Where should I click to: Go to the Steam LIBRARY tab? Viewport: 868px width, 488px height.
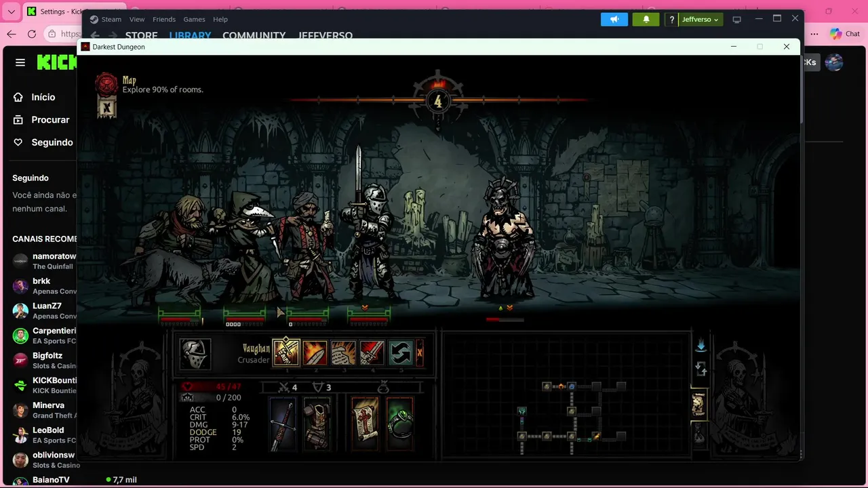pos(190,35)
